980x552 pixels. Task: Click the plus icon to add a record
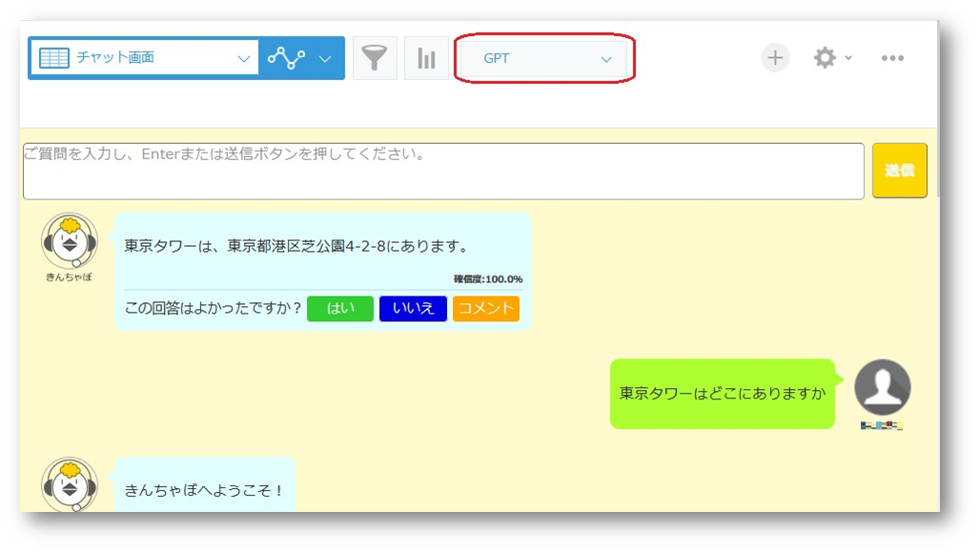point(775,58)
